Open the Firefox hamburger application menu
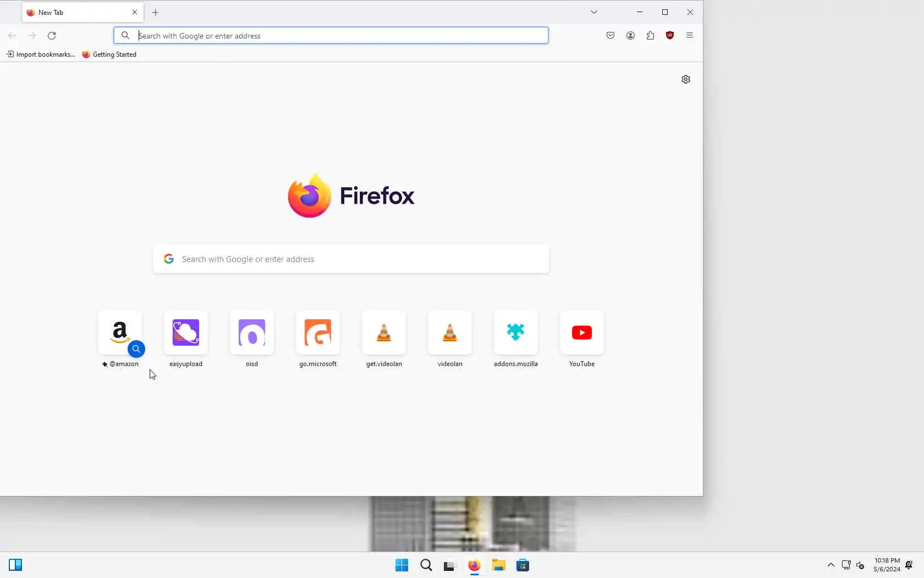This screenshot has width=924, height=578. (x=690, y=36)
